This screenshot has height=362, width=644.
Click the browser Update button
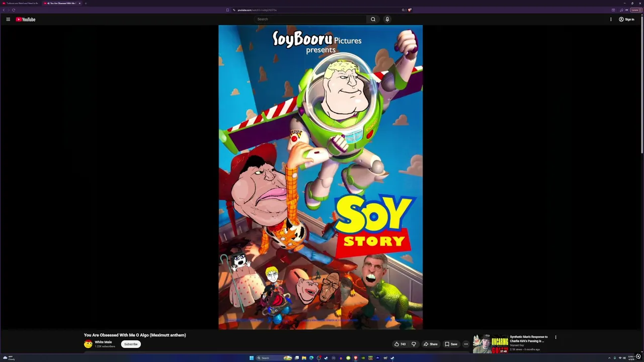[x=636, y=10]
